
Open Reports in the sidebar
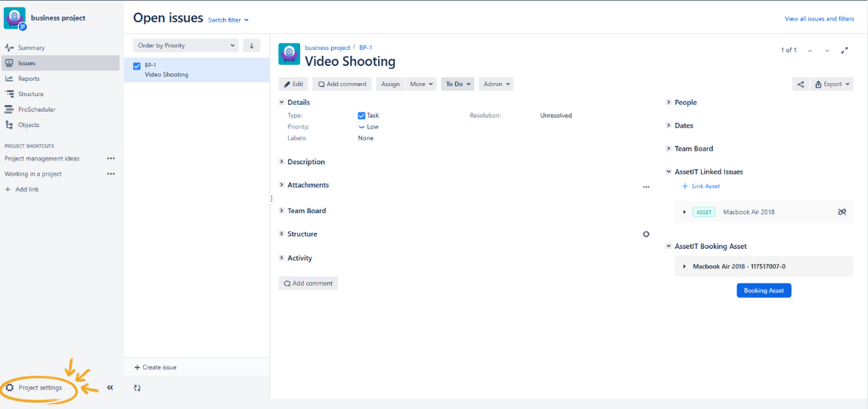pos(29,79)
